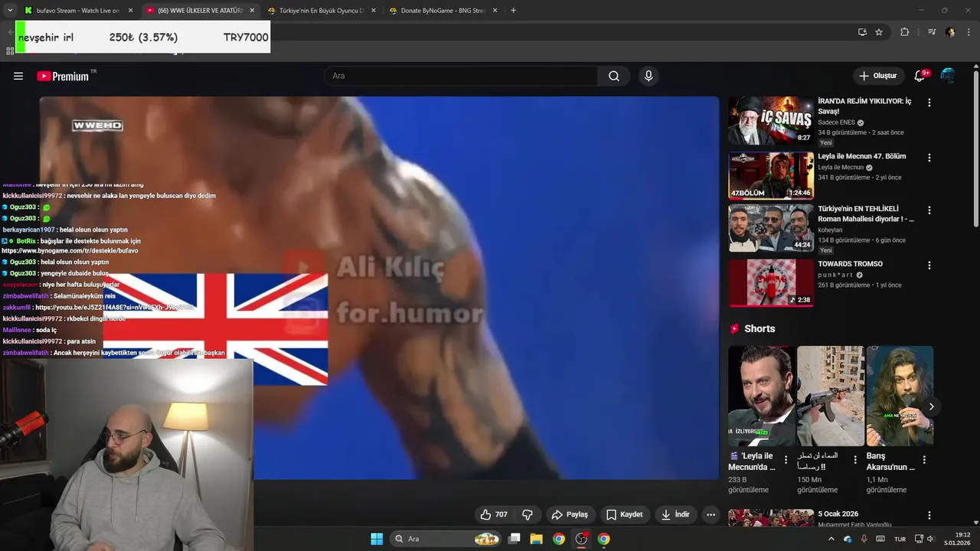The image size is (980, 551).
Task: Switch to 'WWE ÜLKELER VE ATATÜRK' tab
Action: coord(201,11)
